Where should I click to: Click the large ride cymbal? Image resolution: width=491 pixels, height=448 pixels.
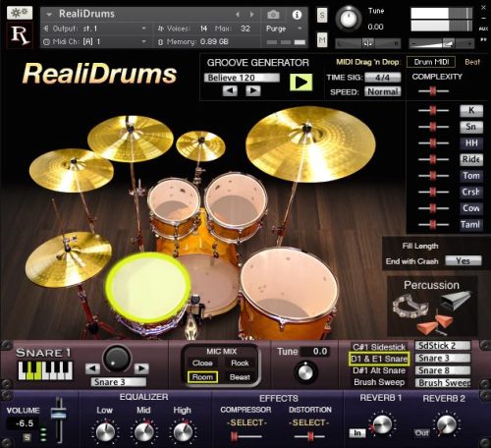(310, 144)
